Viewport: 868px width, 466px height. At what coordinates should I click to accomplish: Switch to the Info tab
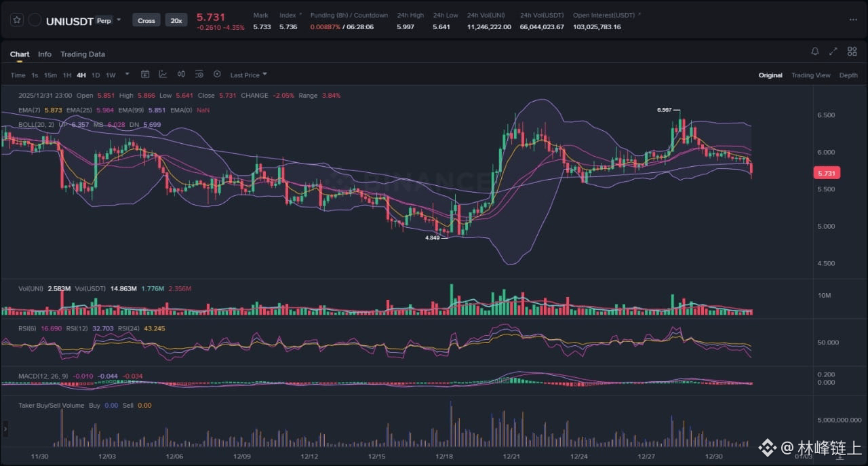[45, 54]
